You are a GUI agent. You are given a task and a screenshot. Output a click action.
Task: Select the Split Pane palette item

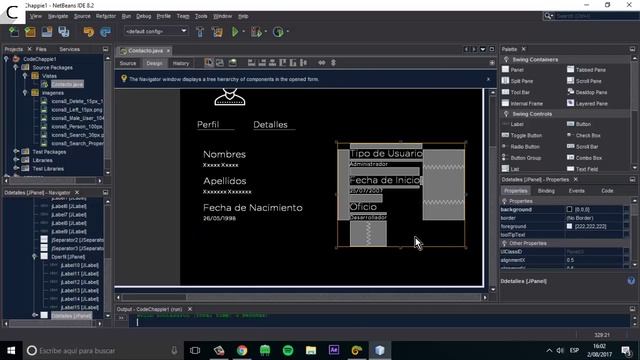pyautogui.click(x=517, y=81)
